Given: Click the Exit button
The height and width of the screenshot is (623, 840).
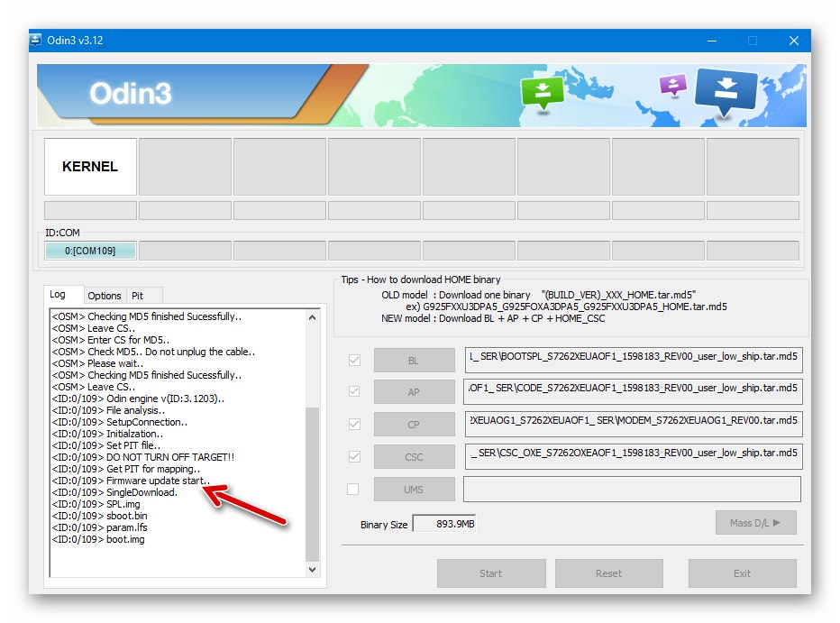Looking at the screenshot, I should tap(742, 573).
